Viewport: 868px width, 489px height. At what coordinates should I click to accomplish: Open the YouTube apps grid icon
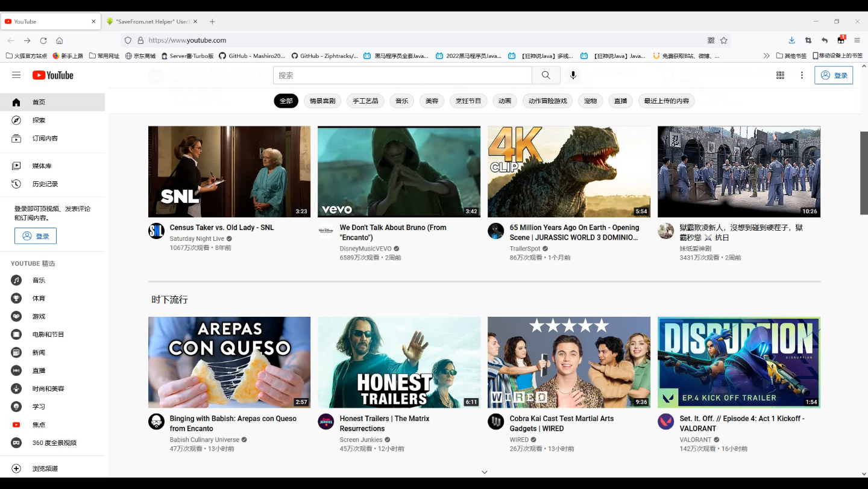780,75
